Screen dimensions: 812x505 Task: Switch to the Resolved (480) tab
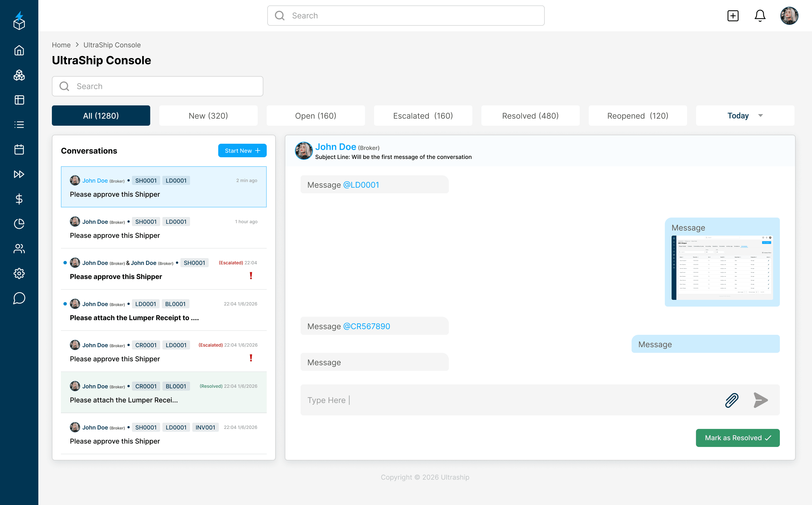530,116
